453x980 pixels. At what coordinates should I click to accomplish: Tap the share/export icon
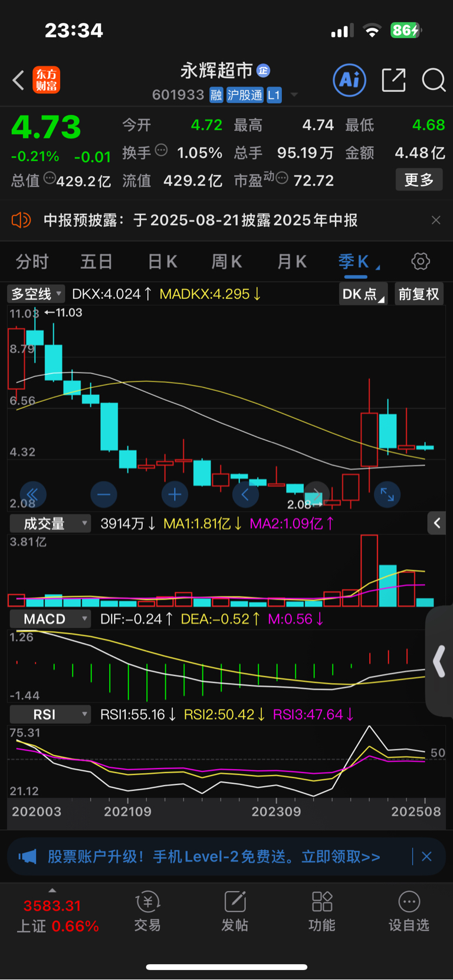pos(393,80)
